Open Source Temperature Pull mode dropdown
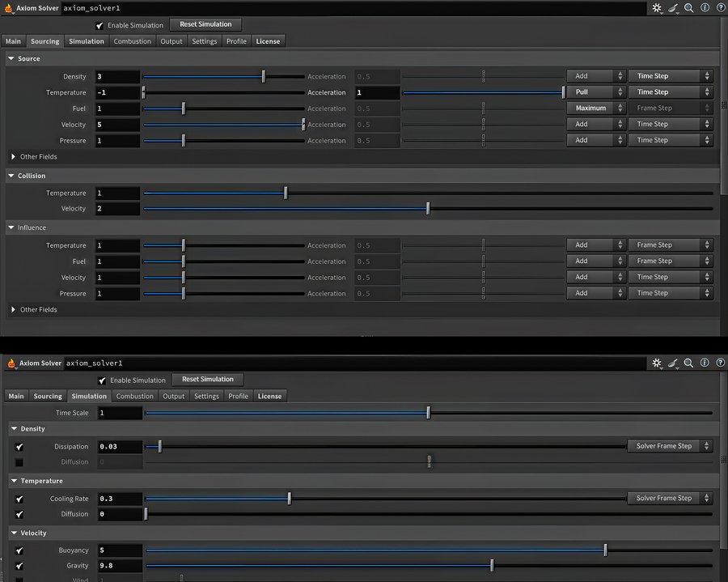This screenshot has height=582, width=728. pyautogui.click(x=596, y=92)
